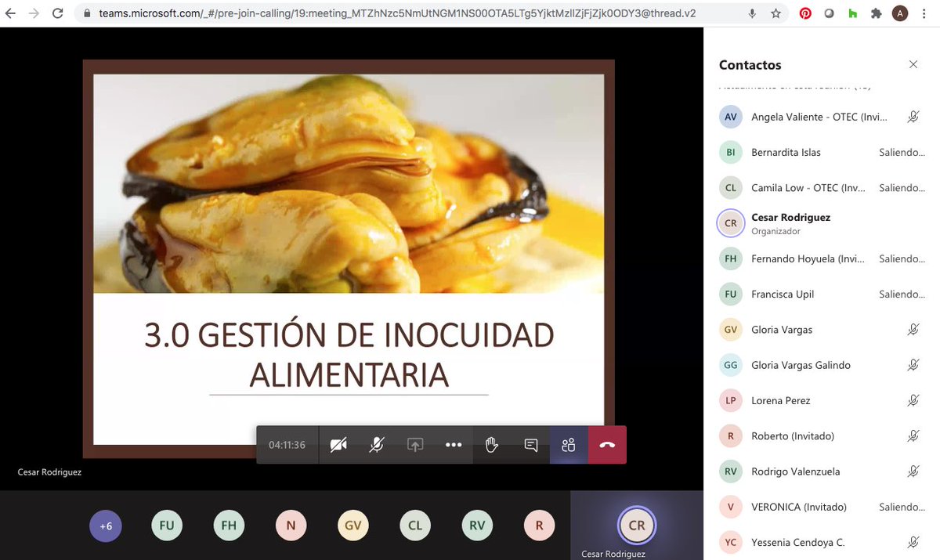The width and height of the screenshot is (940, 560).
Task: Click the +6 overflow participants avatar
Action: [x=105, y=526]
